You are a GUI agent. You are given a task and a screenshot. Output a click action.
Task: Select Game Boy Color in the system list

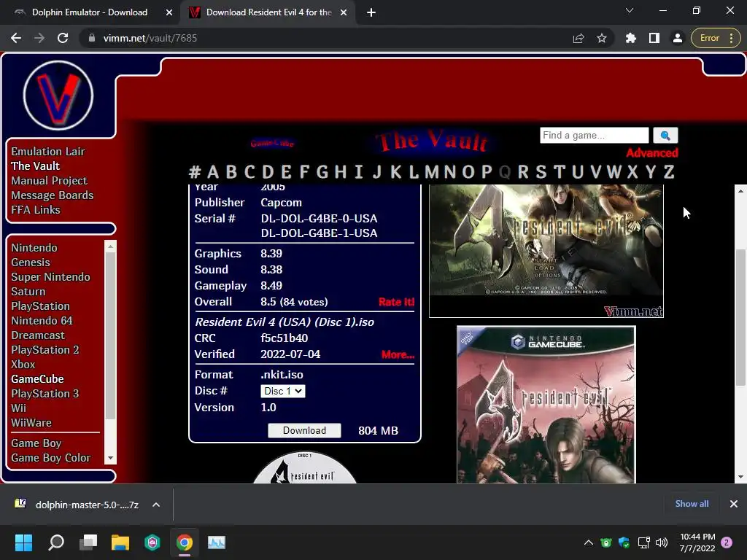point(51,458)
